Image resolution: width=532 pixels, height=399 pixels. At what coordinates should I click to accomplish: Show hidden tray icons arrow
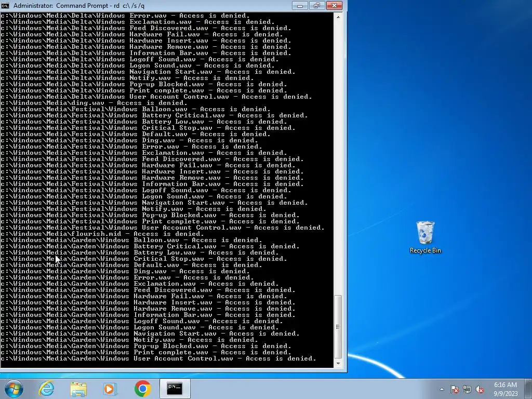point(442,389)
